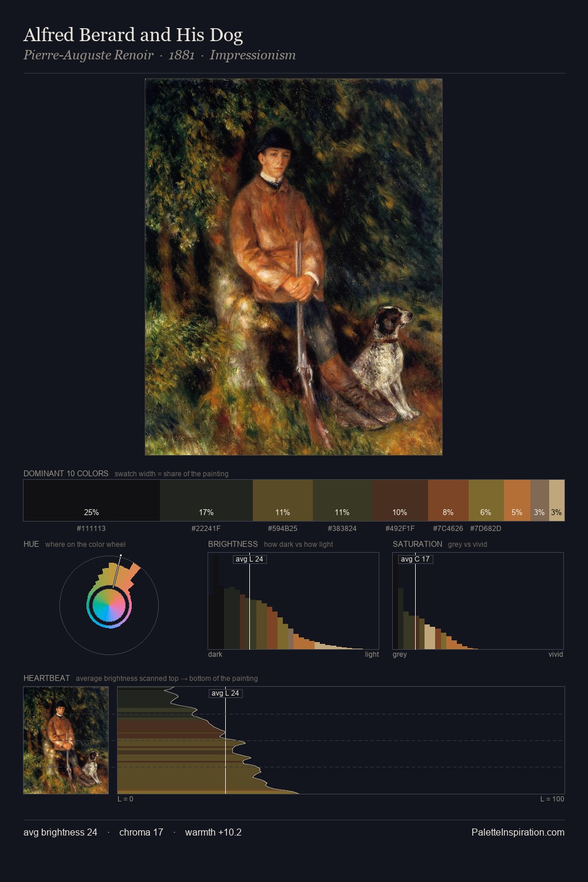Select the 5% orange swatch

tap(517, 500)
